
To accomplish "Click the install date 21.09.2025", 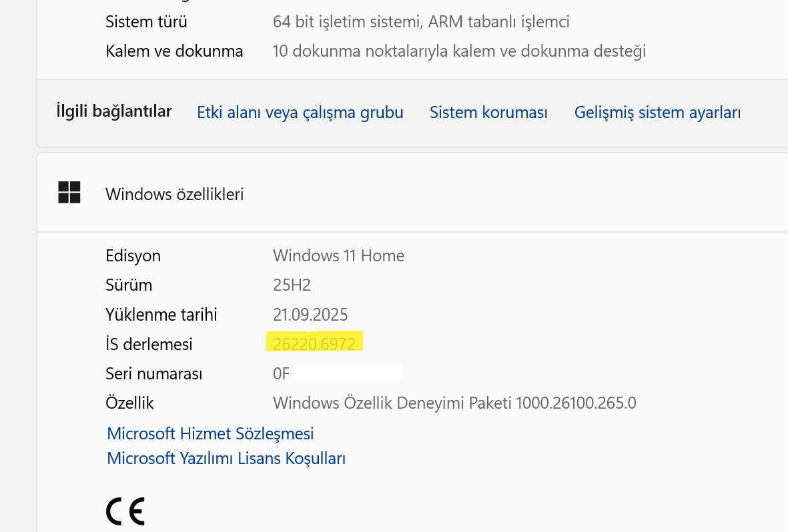I will [310, 315].
